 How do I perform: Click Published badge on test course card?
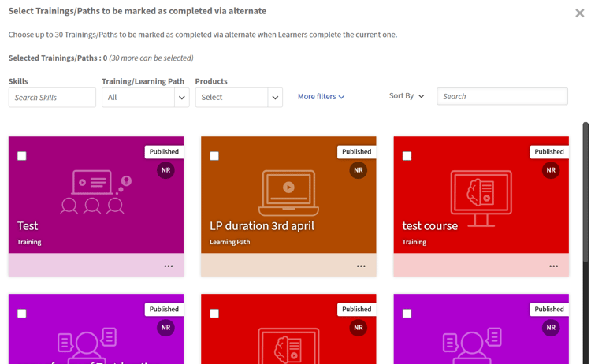549,152
